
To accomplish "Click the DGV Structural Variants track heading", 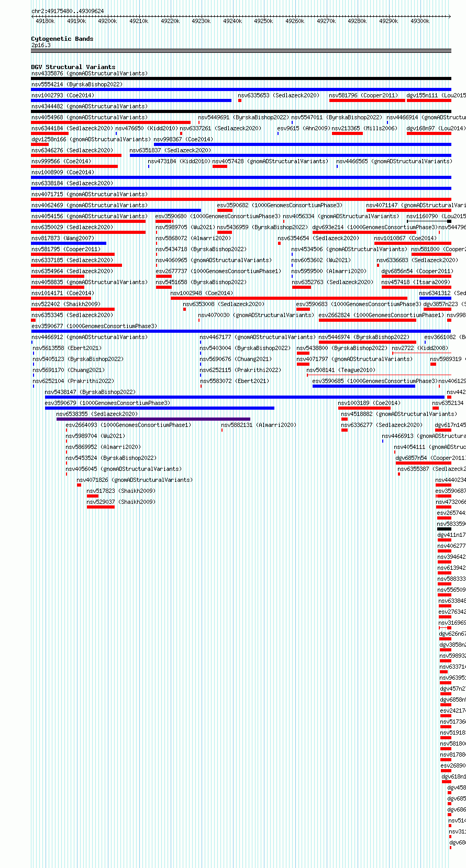I will [x=73, y=67].
